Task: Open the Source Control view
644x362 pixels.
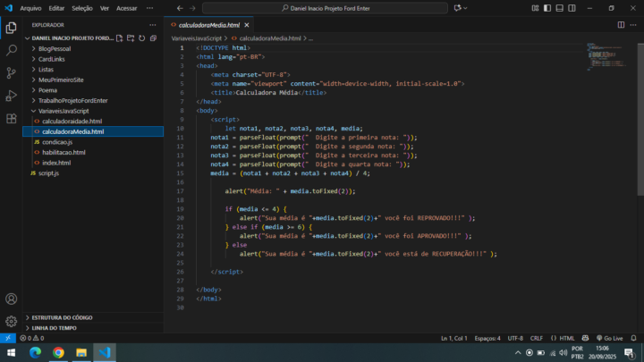Action: 11,73
